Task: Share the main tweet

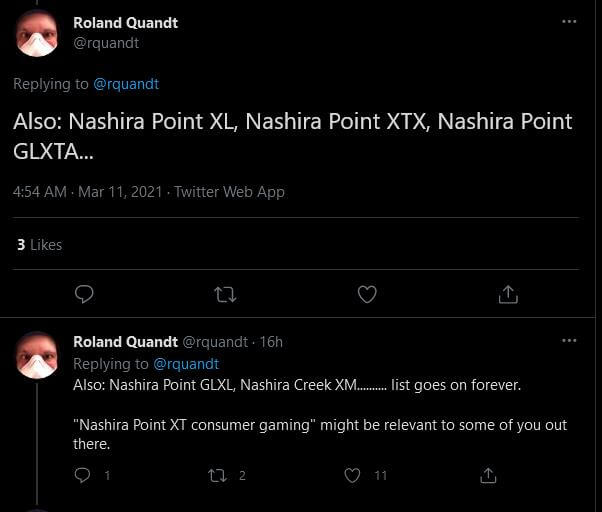Action: point(508,294)
